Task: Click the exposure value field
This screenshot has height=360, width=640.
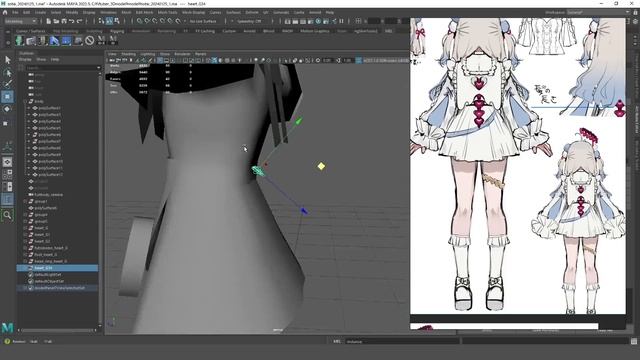Action: click(x=327, y=60)
